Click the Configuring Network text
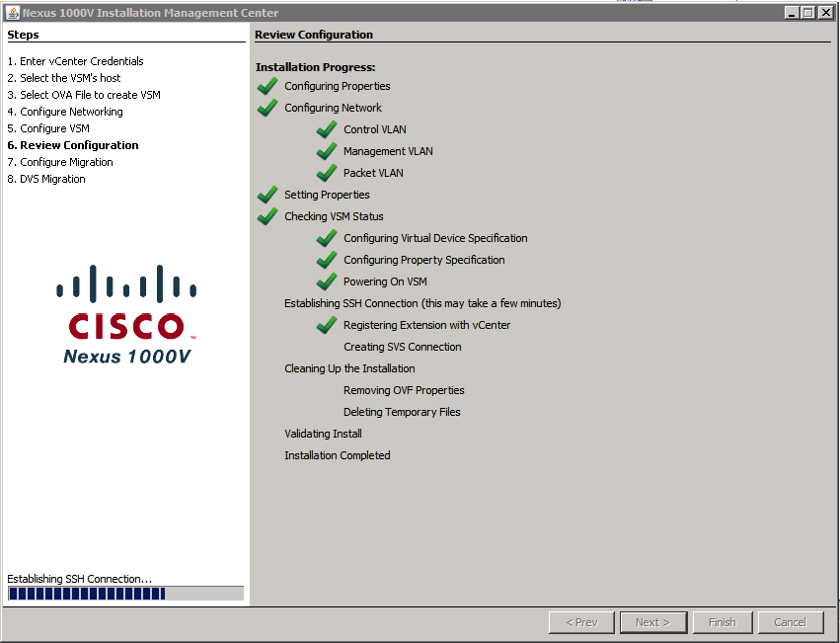The height and width of the screenshot is (643, 840). pos(334,108)
